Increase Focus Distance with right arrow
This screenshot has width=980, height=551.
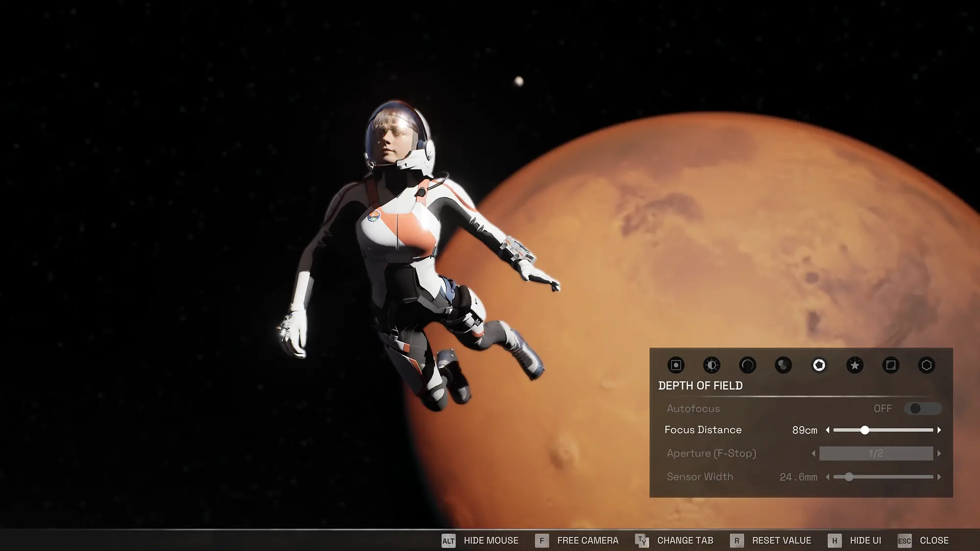tap(939, 430)
